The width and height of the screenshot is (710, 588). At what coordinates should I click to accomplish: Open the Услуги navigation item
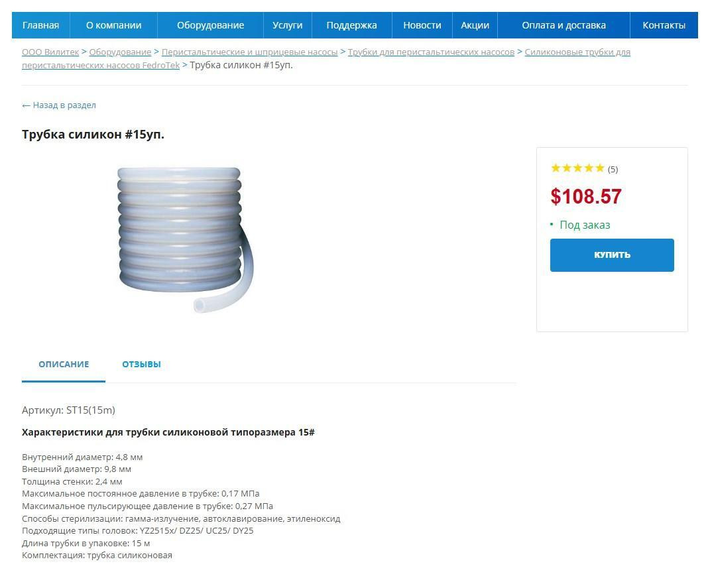tap(288, 25)
